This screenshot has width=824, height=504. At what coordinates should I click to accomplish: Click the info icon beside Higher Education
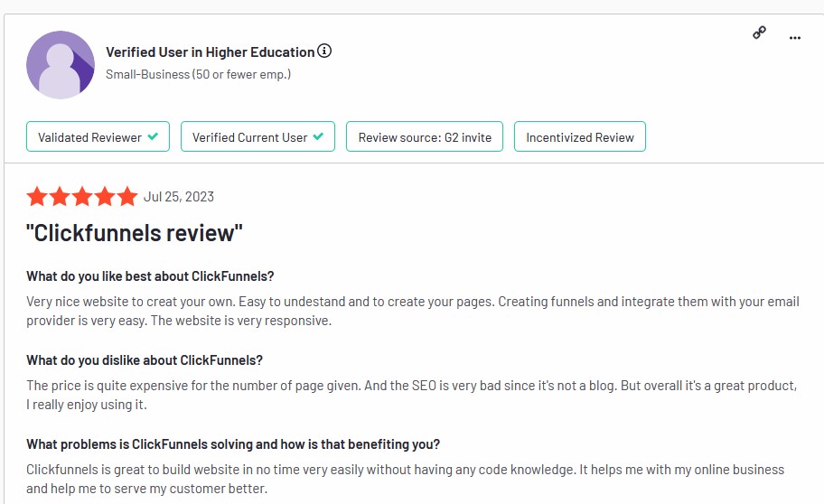tap(324, 51)
